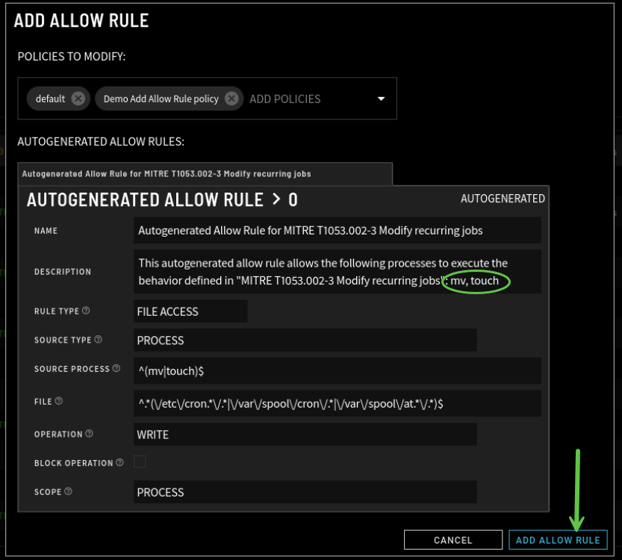622x560 pixels.
Task: Open the Scope PROCESS field
Action: [x=305, y=492]
